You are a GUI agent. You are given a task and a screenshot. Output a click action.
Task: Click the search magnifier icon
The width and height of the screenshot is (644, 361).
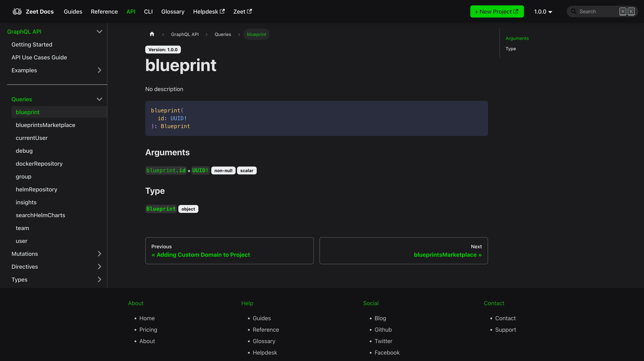coord(574,11)
